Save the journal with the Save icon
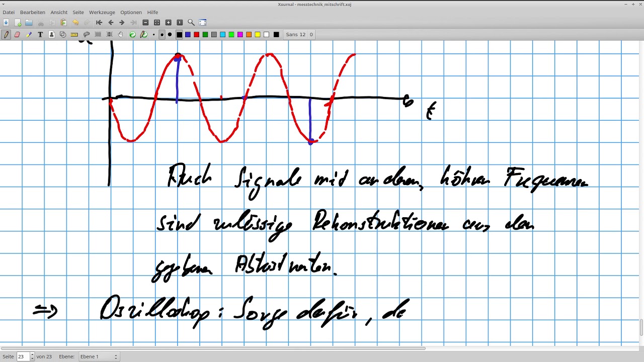Screen dimensions: 644x362 click(x=6, y=23)
